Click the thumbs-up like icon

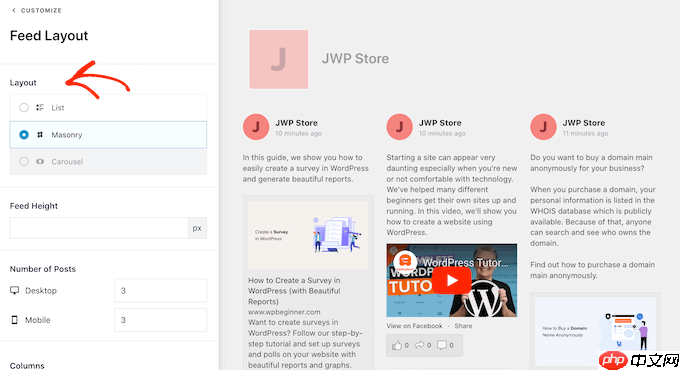396,345
